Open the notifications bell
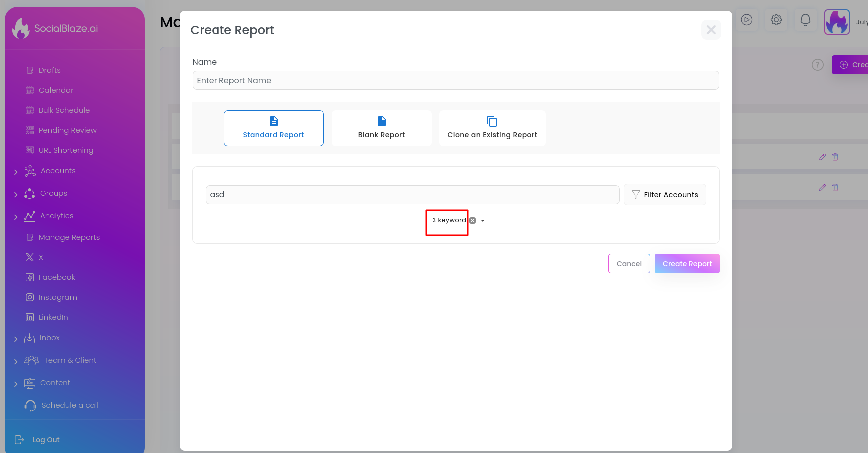This screenshot has width=868, height=453. pyautogui.click(x=805, y=20)
